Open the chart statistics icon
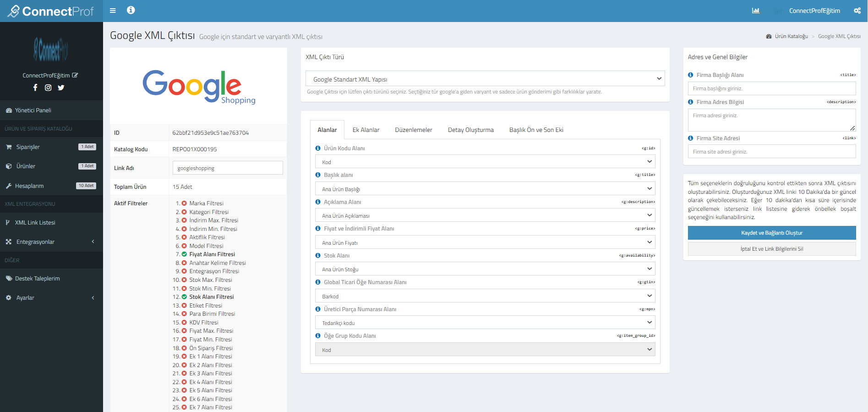The height and width of the screenshot is (412, 868). tap(756, 11)
